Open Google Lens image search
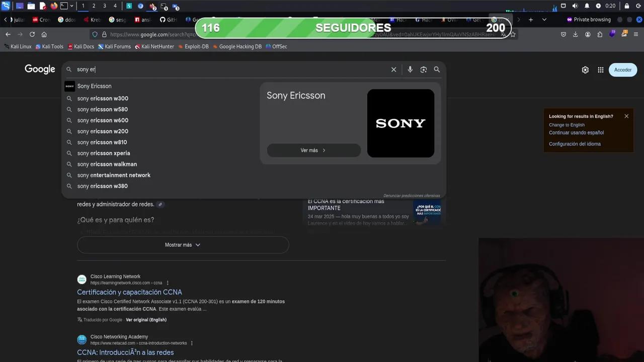The height and width of the screenshot is (362, 644). (424, 69)
